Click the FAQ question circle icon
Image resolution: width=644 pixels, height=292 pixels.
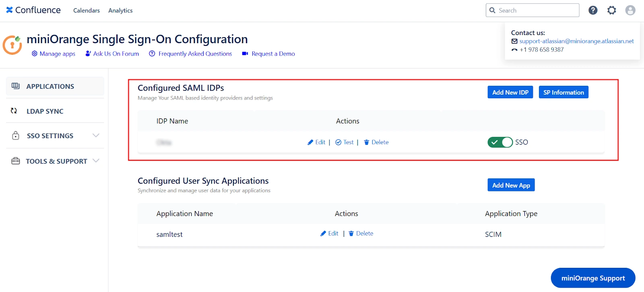click(x=152, y=54)
